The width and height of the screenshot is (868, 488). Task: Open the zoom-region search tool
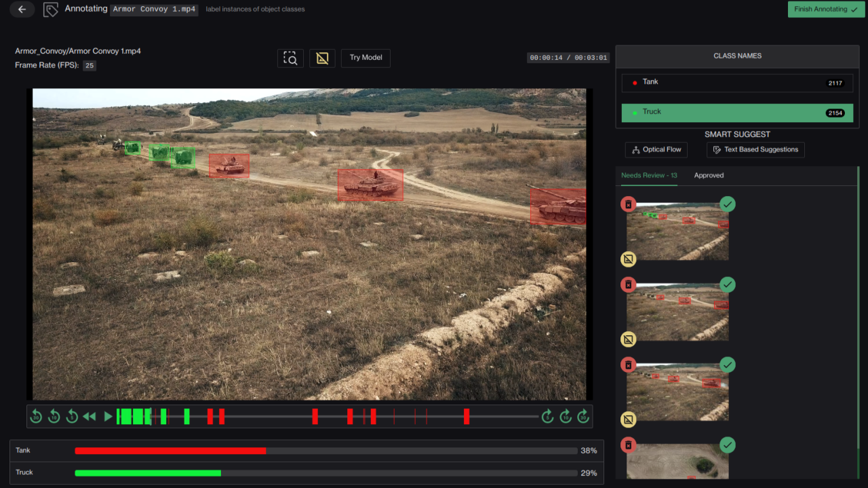click(290, 58)
